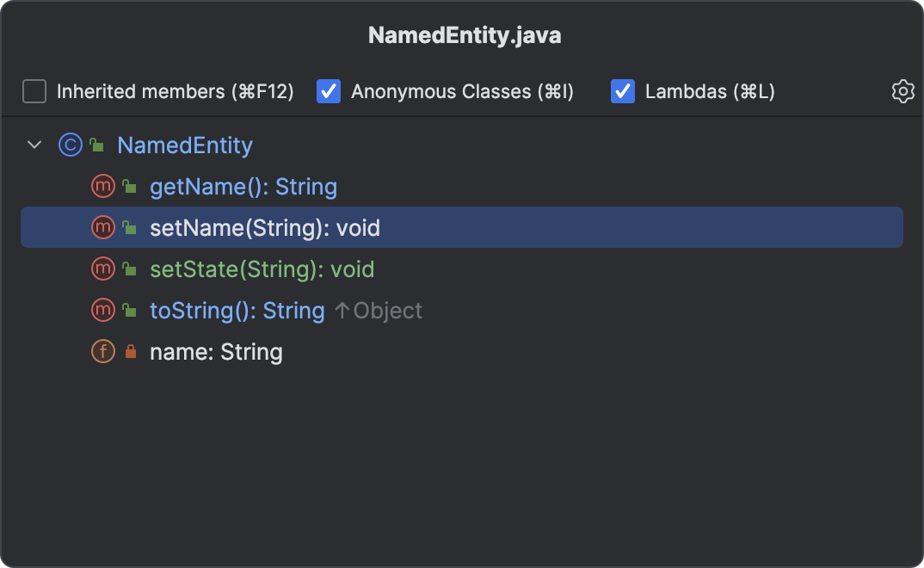
Task: Click the public visibility icon near getName()
Action: [127, 186]
